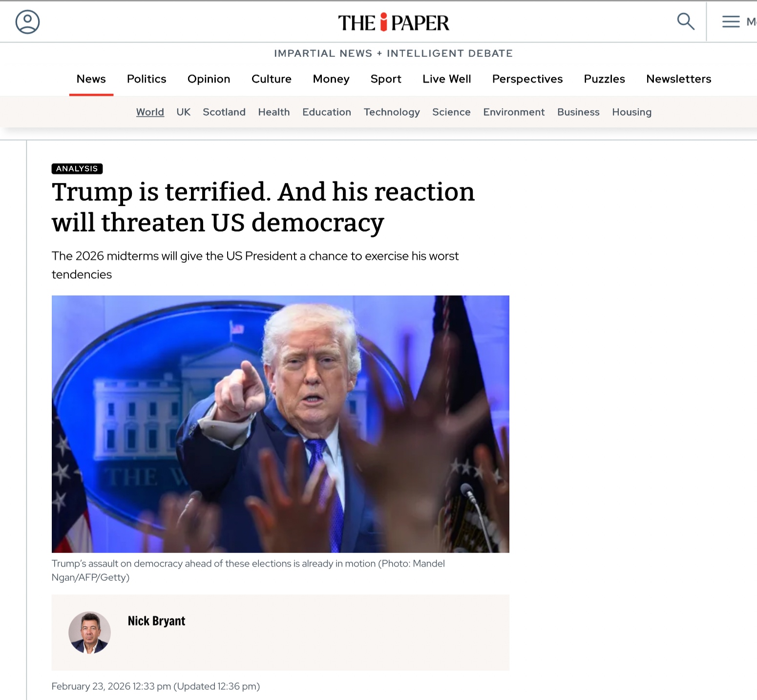Open the user account profile icon
The image size is (757, 700).
[x=27, y=22]
